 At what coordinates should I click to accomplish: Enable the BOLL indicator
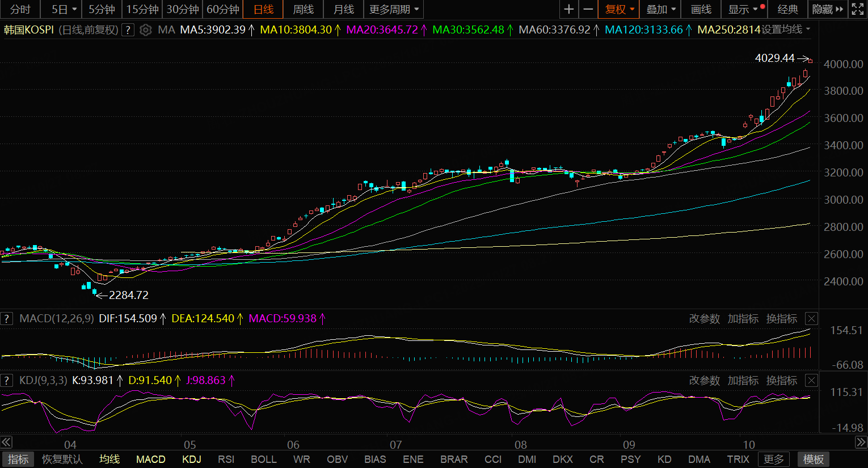click(264, 459)
